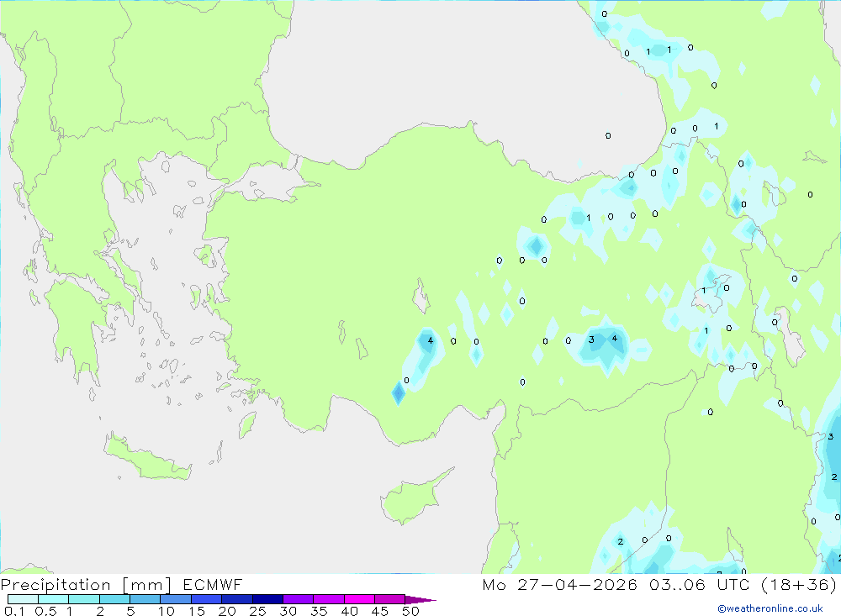The width and height of the screenshot is (841, 616).
Task: Click the 'Precipitation [mm]' title text
Action: click(86, 585)
